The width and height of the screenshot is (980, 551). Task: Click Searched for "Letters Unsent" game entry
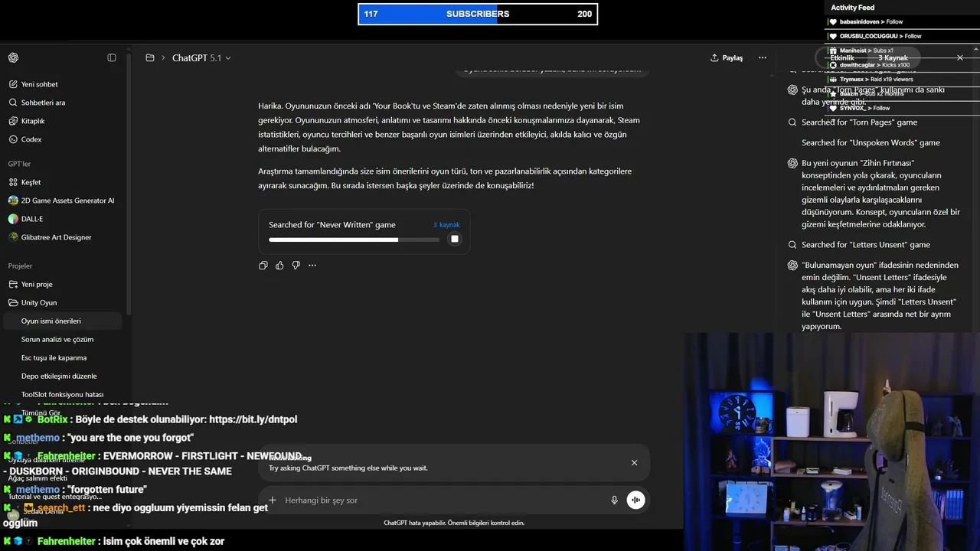pyautogui.click(x=866, y=245)
